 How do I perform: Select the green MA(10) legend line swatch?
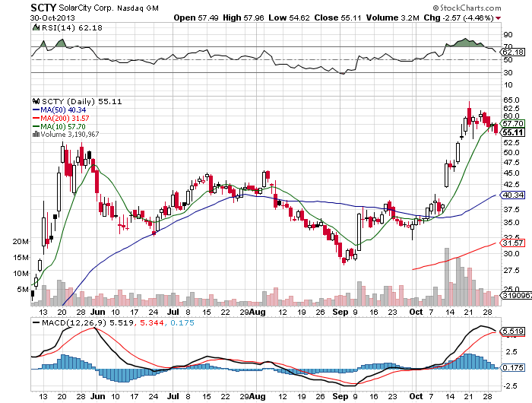[36, 126]
